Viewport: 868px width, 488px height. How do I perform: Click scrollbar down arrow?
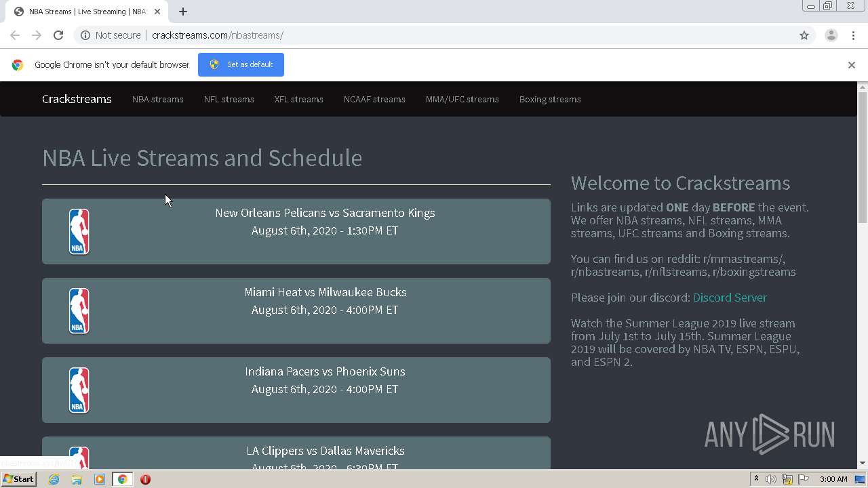pyautogui.click(x=863, y=464)
